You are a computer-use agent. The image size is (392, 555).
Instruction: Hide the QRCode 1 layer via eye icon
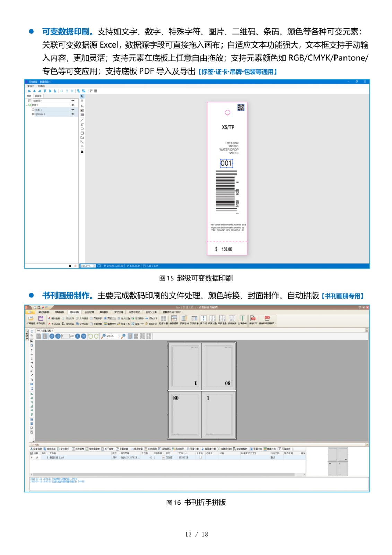73,114
